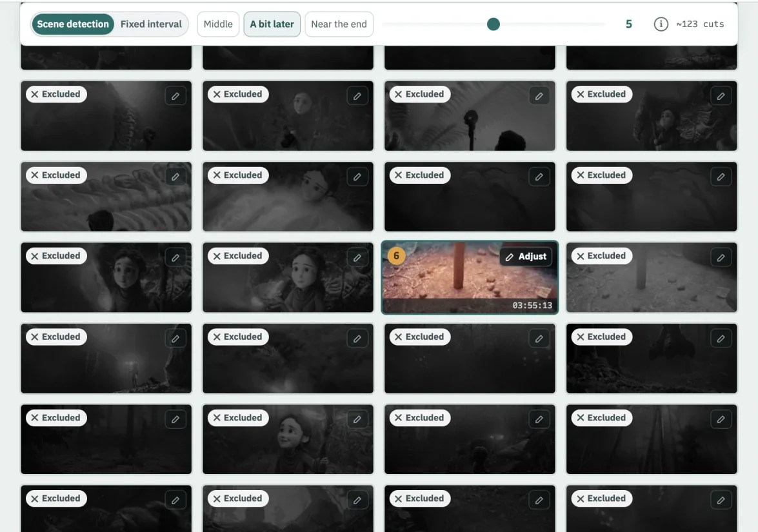
Task: Grab the sensitivity slider handle
Action: [493, 24]
